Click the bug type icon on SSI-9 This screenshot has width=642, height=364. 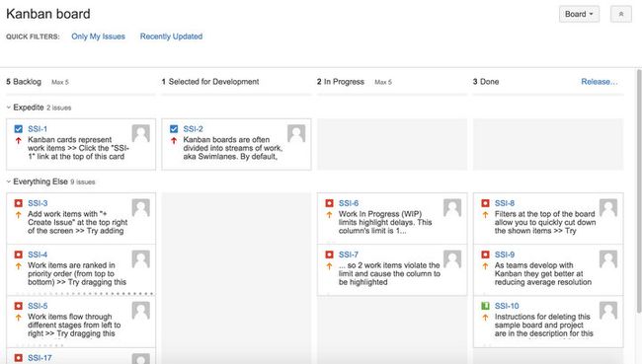[485, 255]
